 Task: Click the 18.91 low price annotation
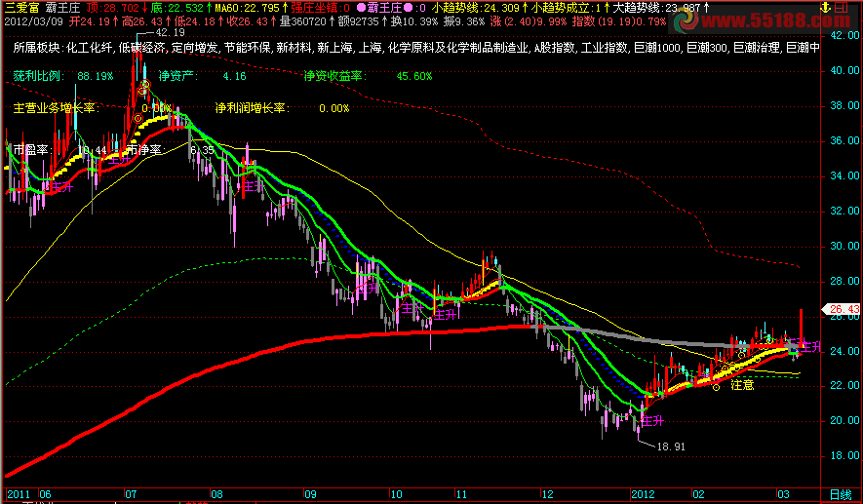pyautogui.click(x=672, y=446)
